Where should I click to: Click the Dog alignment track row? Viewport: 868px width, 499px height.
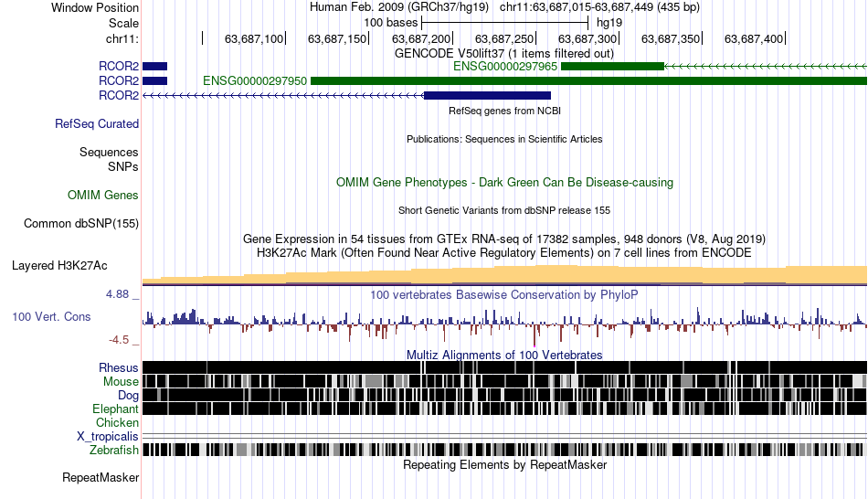tap(505, 395)
